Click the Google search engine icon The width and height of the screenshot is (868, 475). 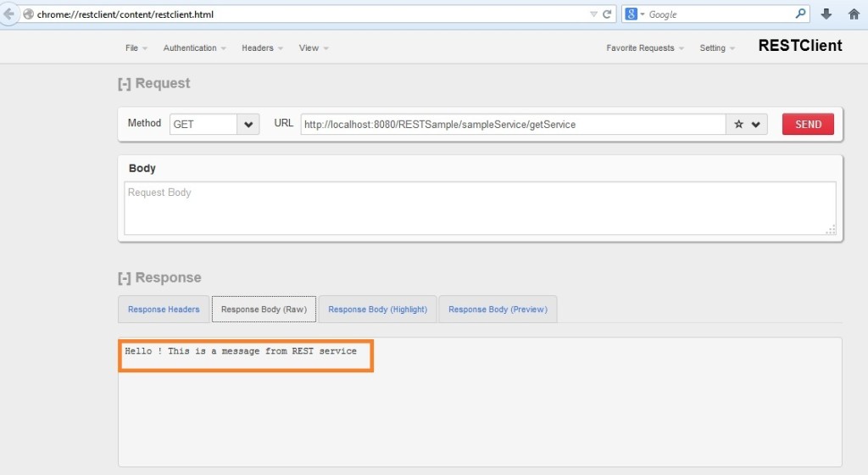(x=632, y=14)
